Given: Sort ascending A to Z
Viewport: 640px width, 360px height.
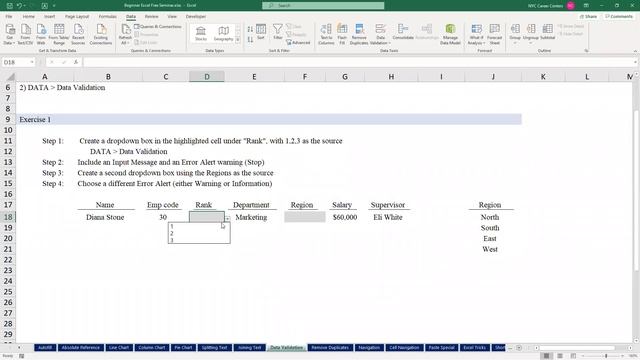Looking at the screenshot, I should (x=250, y=29).
